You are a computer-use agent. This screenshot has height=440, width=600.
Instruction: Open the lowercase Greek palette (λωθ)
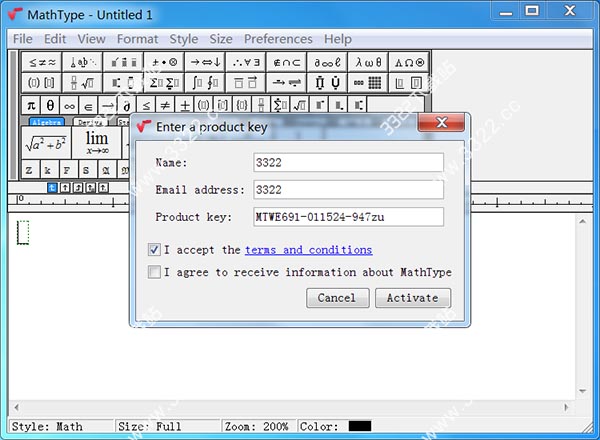[368, 62]
